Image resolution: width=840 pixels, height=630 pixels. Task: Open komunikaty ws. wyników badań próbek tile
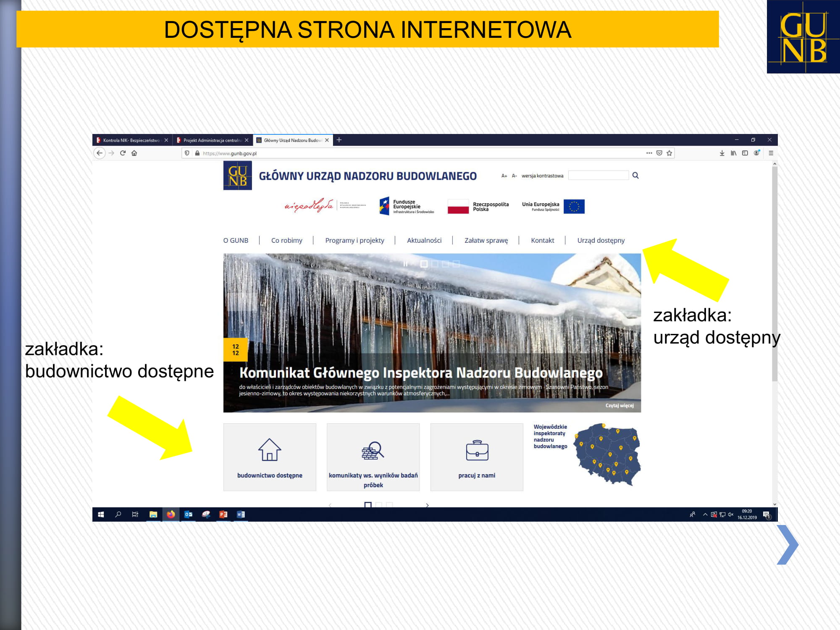(373, 457)
